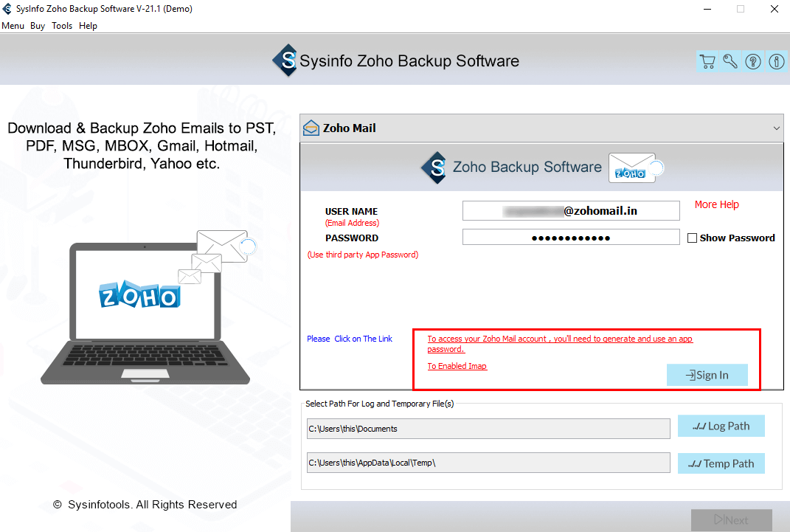Click the disabled Next button

[x=732, y=520]
